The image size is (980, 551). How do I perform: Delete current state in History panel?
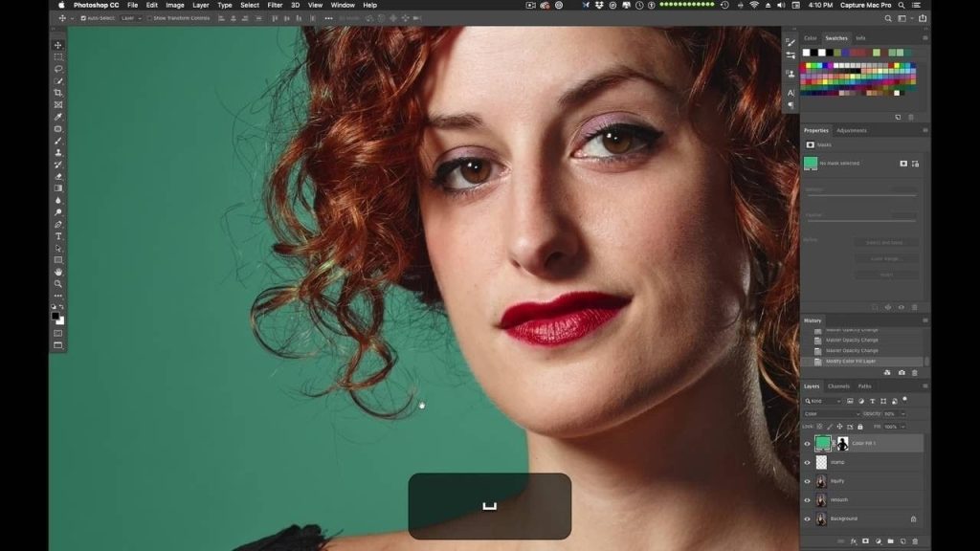pyautogui.click(x=915, y=373)
